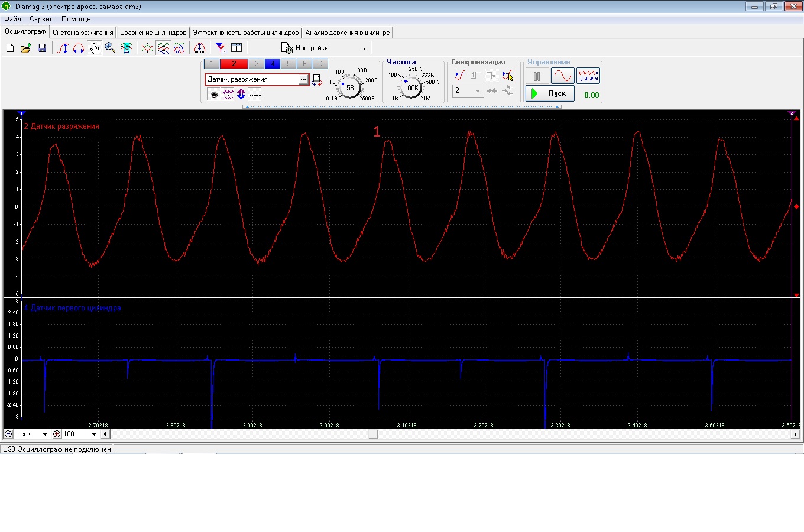The width and height of the screenshot is (804, 532).
Task: Switch to Анализ давления в цилиндре tab
Action: [x=348, y=33]
